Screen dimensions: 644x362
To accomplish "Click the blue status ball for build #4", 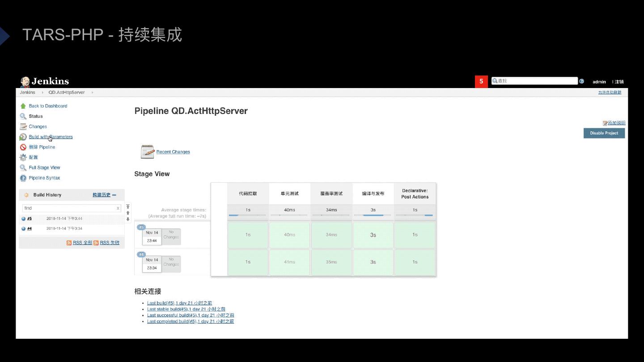I will 24,229.
